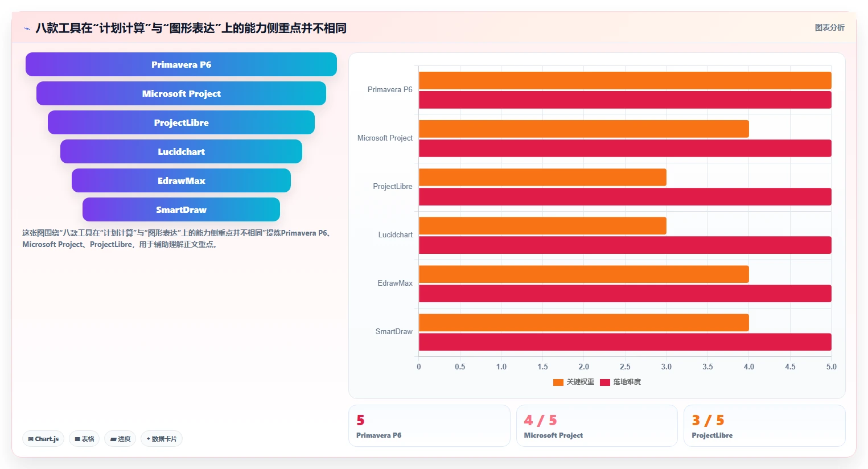Click the description paragraph starting 这张图围绕
Image resolution: width=868 pixels, height=469 pixels.
click(178, 238)
